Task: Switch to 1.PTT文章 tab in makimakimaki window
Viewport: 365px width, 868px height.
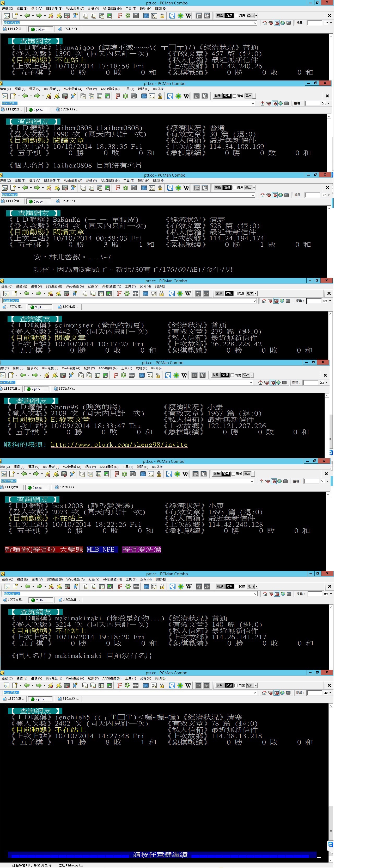Action: [x=14, y=600]
